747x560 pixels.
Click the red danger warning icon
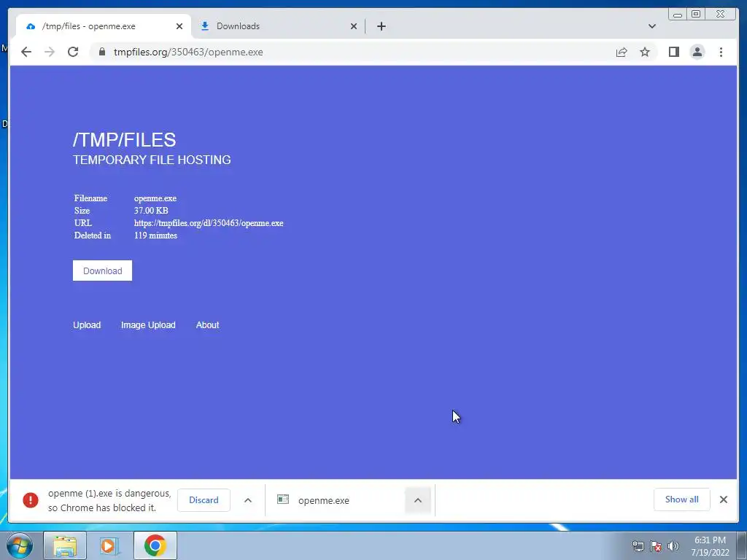pos(31,500)
